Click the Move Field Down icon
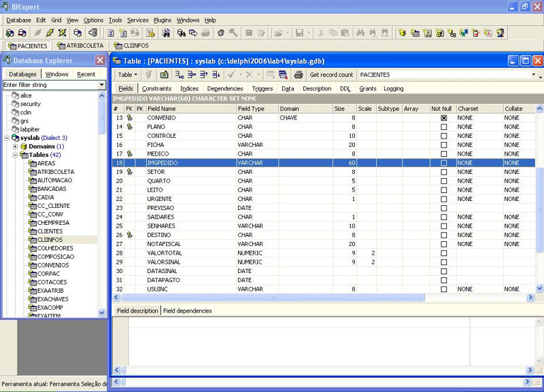 (216, 75)
